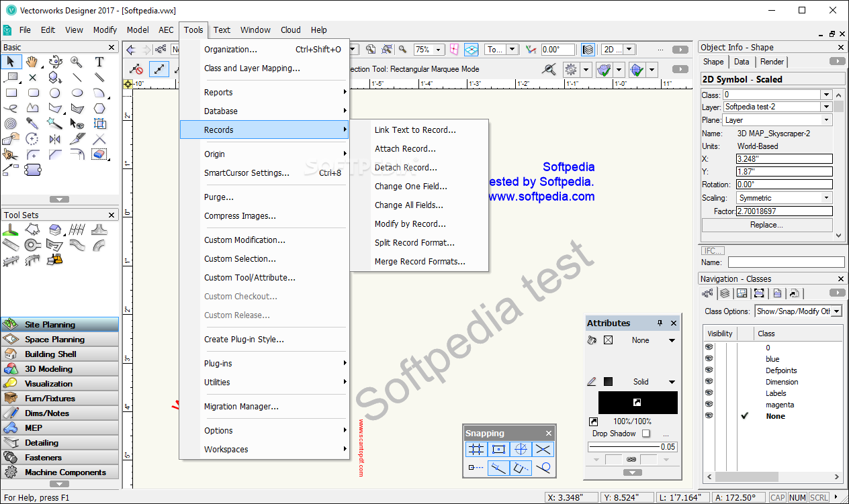This screenshot has height=504, width=849.
Task: Click the X coordinate field 3.248"
Action: click(x=784, y=159)
